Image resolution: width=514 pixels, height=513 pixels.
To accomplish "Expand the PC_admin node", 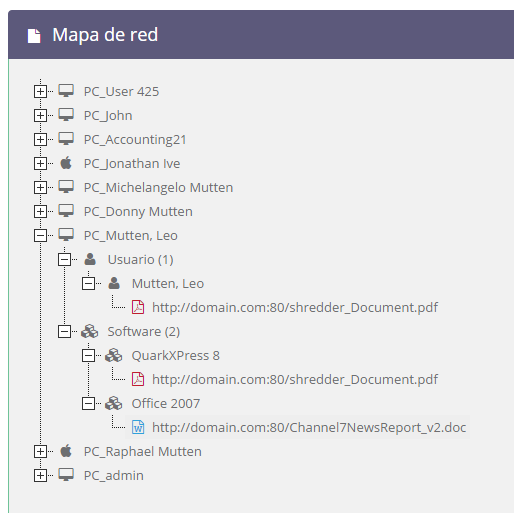I will [40, 475].
